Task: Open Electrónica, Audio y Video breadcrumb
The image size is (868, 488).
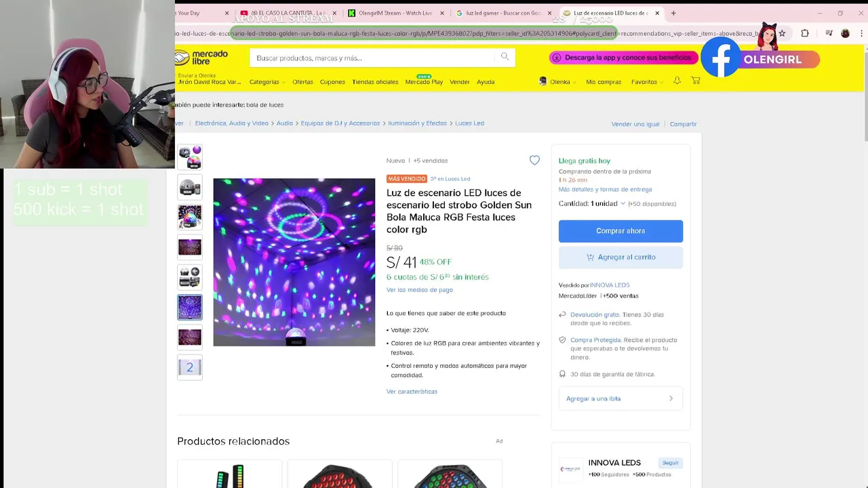Action: coord(232,123)
